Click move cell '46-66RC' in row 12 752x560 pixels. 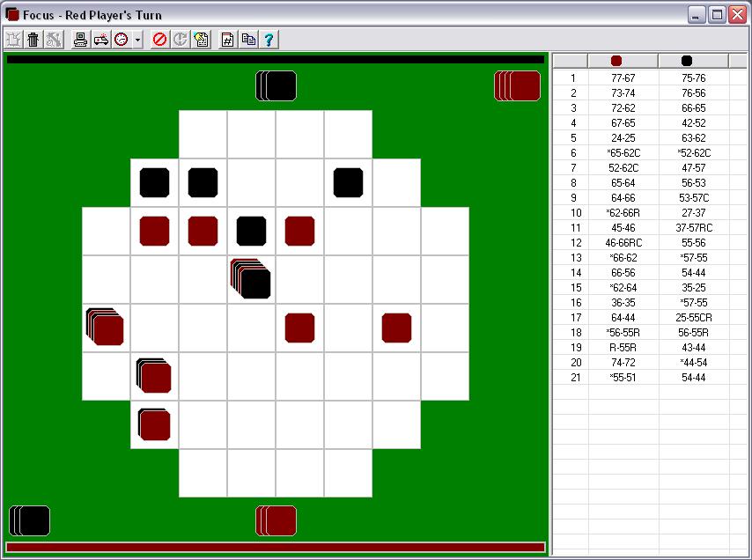pos(623,243)
